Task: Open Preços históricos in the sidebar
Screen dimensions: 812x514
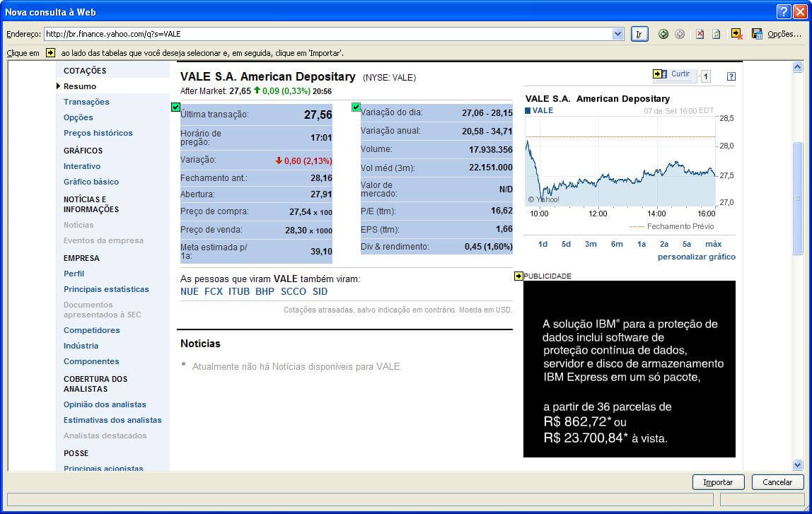Action: (x=98, y=133)
